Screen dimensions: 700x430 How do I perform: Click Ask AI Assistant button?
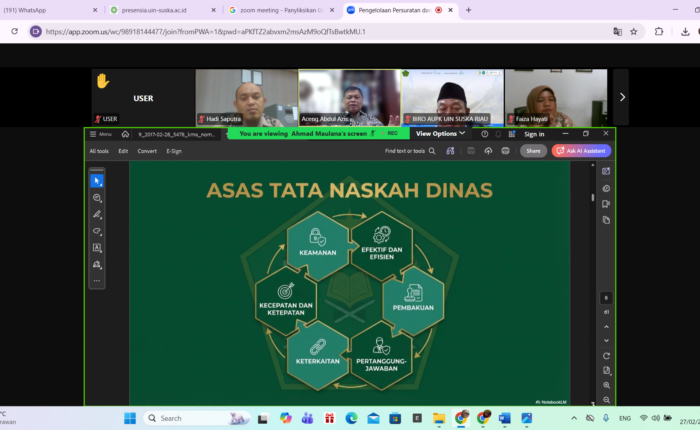[581, 151]
